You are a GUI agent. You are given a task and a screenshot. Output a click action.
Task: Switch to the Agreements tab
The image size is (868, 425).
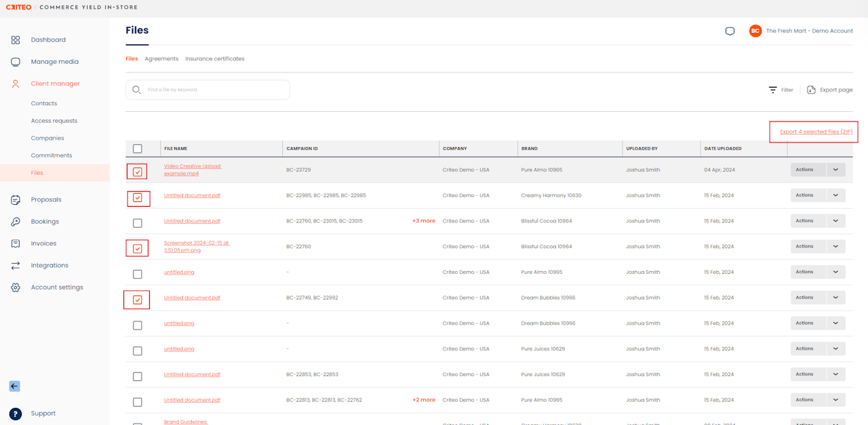coord(161,59)
